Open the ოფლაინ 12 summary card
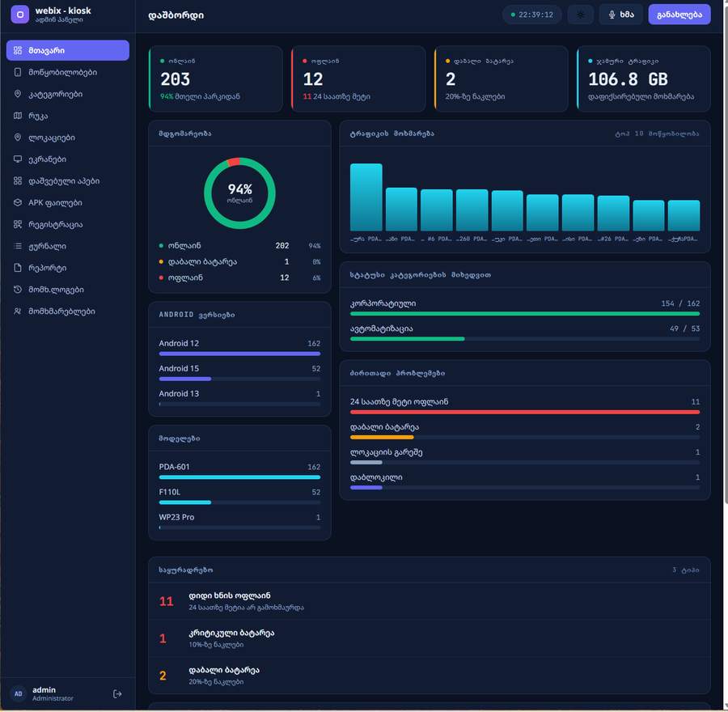728x712 pixels. point(358,78)
